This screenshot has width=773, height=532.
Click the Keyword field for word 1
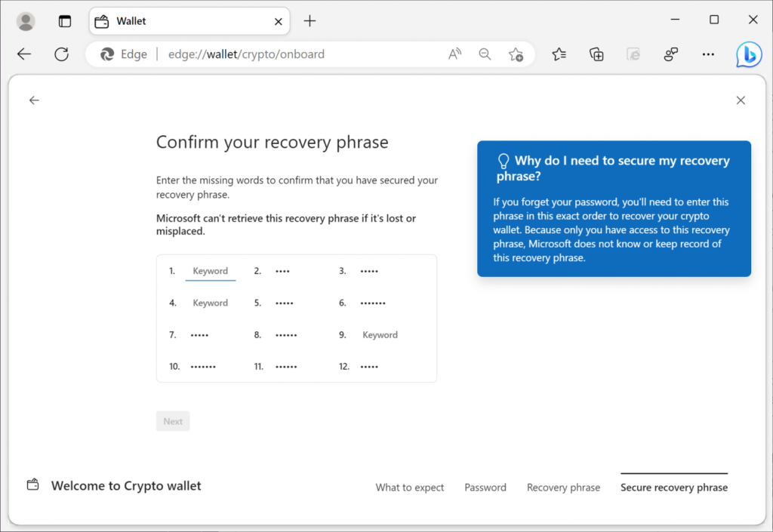(211, 271)
